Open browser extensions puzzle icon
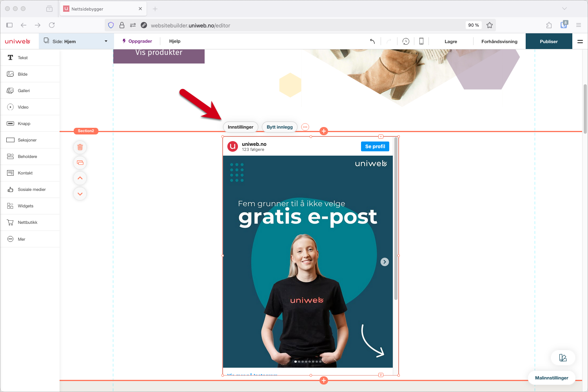Viewport: 588px width, 392px height. click(x=549, y=25)
